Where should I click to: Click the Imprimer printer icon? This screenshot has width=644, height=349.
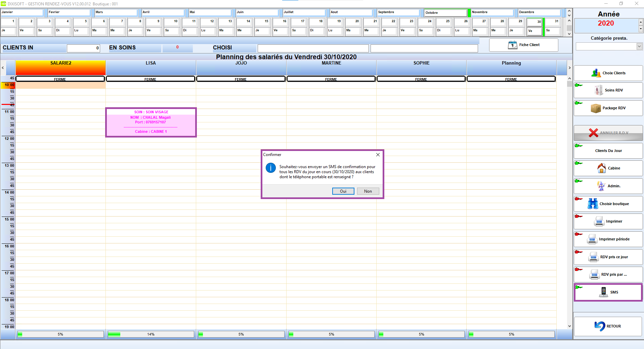point(599,221)
